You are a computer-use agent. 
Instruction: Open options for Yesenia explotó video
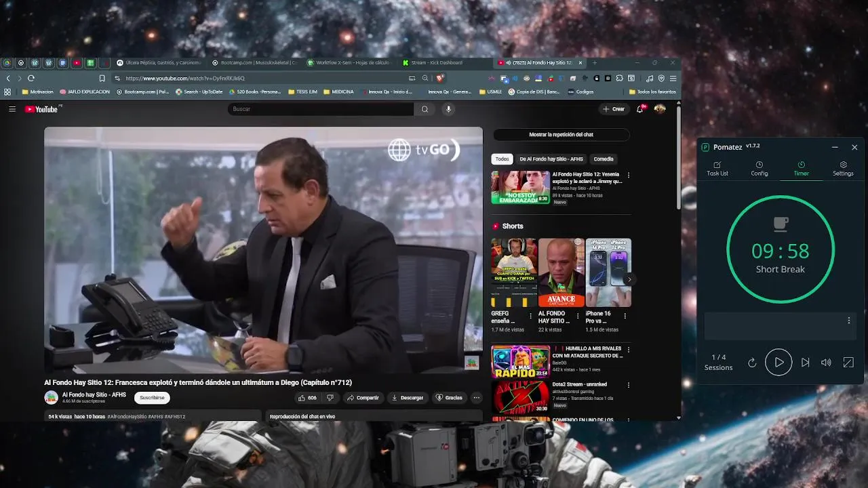pos(628,175)
